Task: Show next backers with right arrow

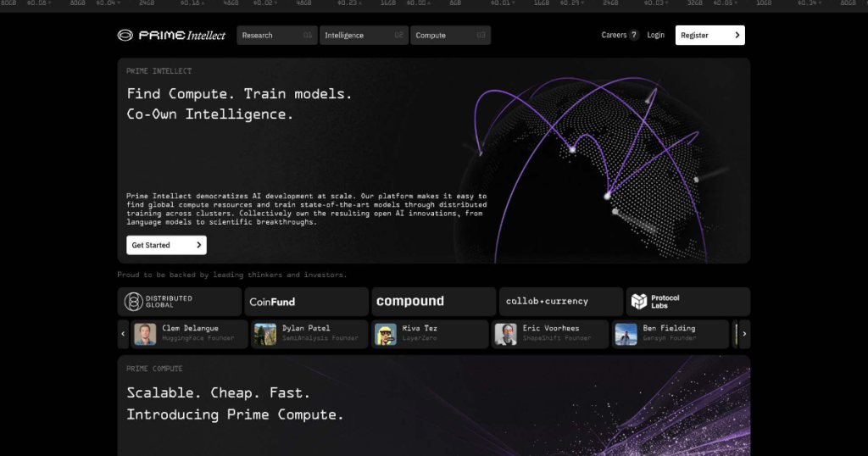Action: click(744, 334)
